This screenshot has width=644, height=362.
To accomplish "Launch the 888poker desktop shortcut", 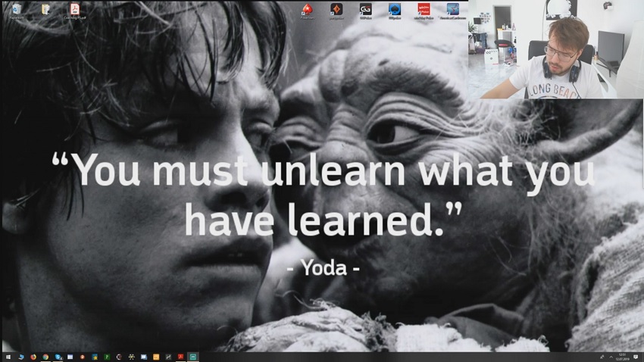I will click(395, 11).
